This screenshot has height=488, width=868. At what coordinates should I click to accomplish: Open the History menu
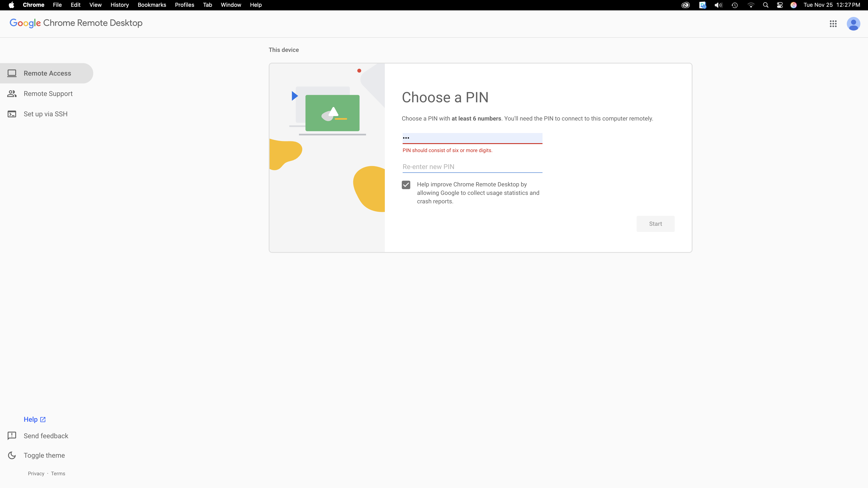120,5
